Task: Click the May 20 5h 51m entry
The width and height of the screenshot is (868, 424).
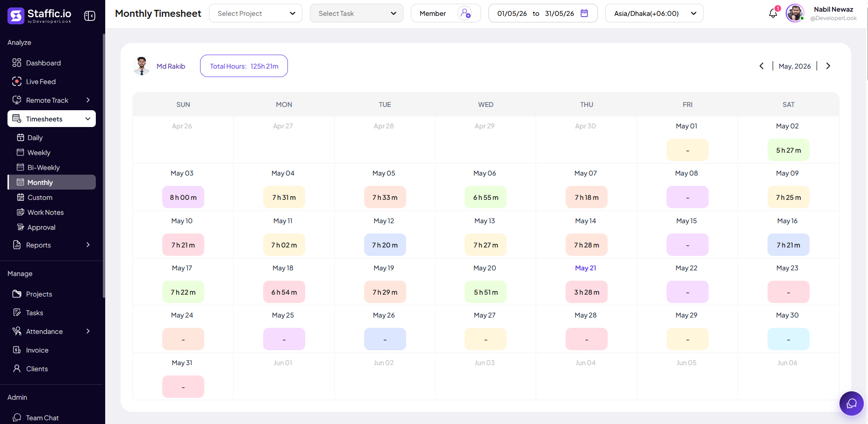Action: [486, 292]
